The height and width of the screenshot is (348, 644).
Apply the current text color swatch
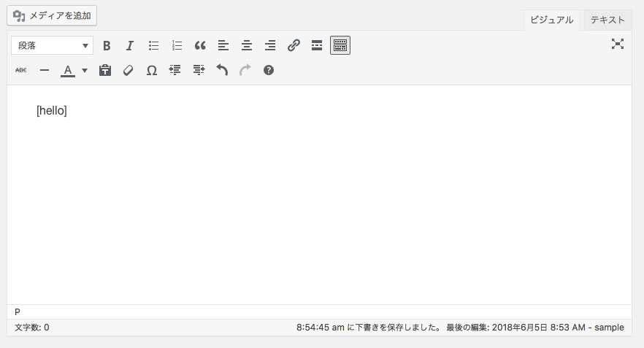[x=68, y=70]
